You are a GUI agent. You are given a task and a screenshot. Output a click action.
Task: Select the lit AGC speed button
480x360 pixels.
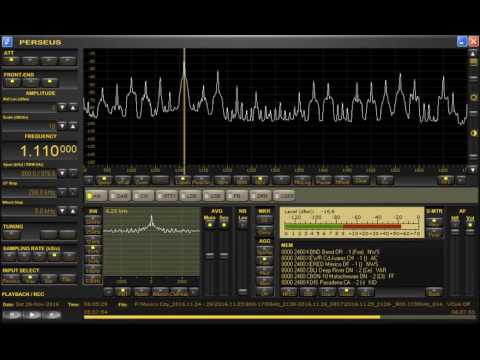[264, 260]
